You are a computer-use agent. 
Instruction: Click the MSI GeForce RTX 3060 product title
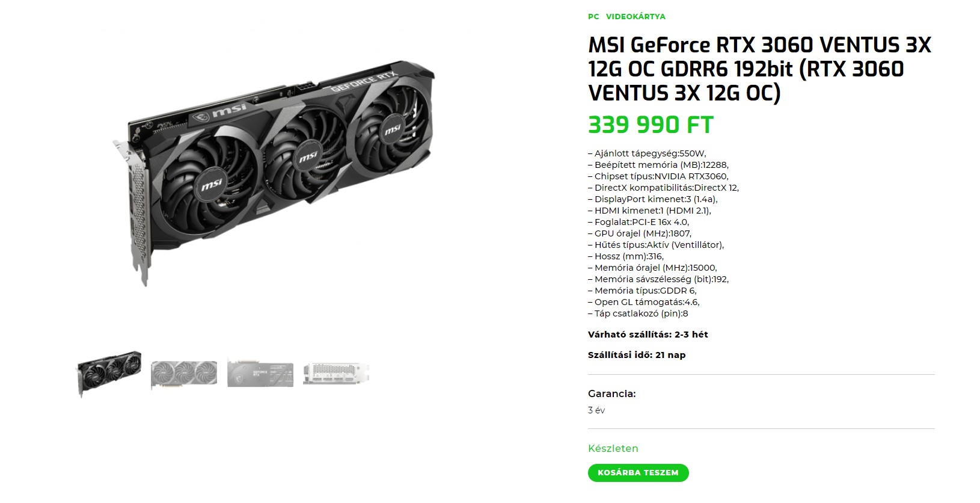click(760, 69)
